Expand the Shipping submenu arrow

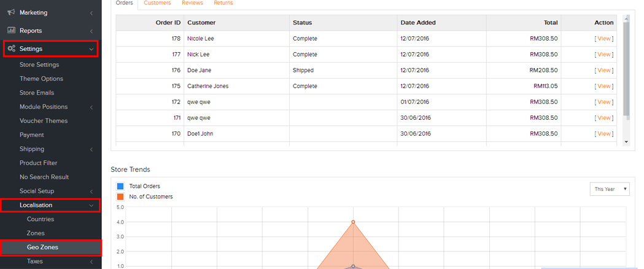(91, 149)
